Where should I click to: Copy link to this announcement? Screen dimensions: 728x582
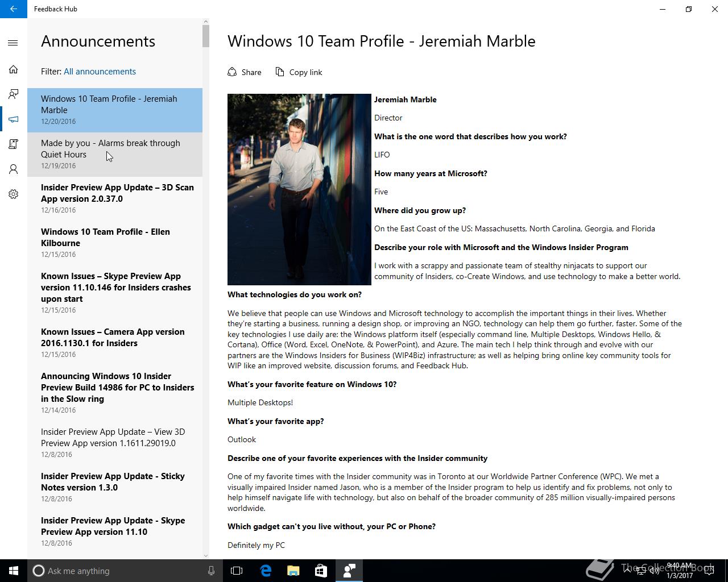pos(299,72)
